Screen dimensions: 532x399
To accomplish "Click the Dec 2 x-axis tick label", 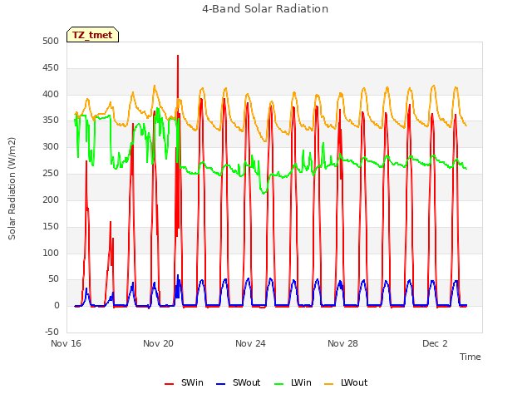I will click(435, 343).
